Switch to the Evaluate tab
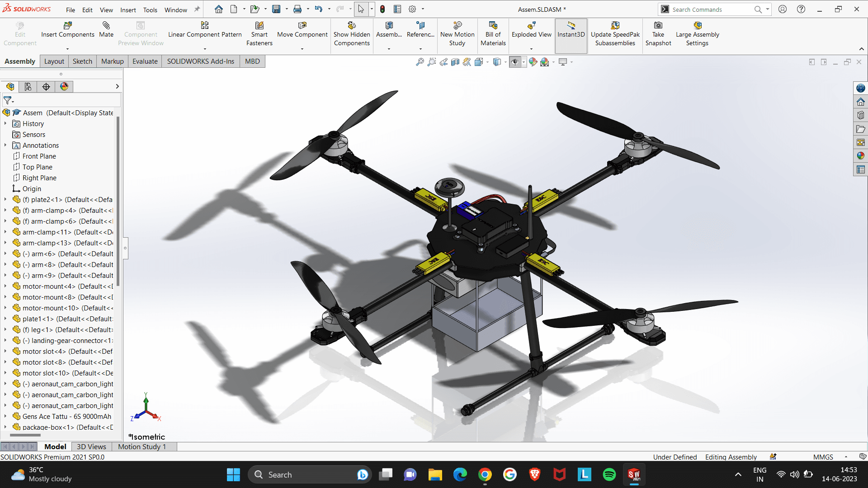The image size is (868, 488). click(145, 61)
